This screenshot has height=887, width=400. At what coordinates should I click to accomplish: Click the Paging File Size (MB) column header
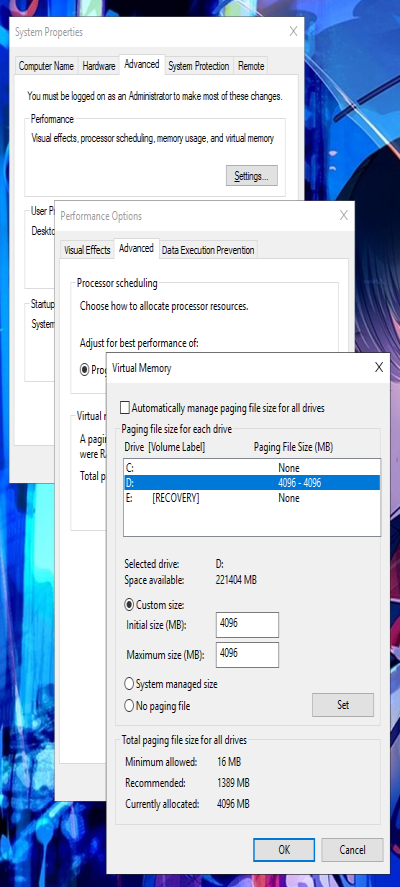coord(293,447)
